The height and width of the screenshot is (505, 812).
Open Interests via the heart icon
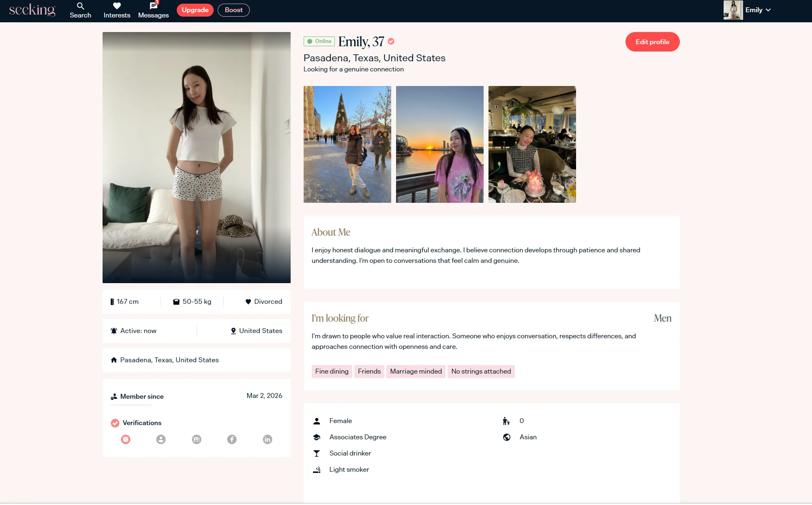pos(117,6)
